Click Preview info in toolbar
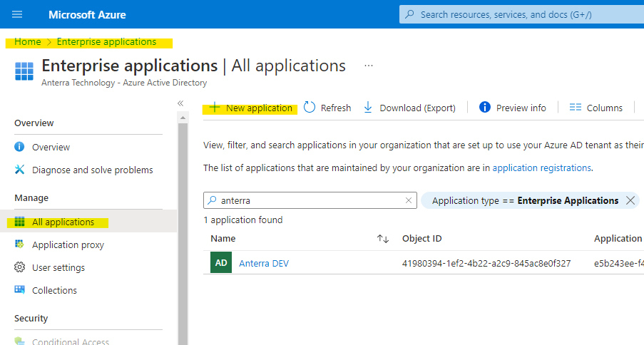The image size is (644, 345). (521, 108)
